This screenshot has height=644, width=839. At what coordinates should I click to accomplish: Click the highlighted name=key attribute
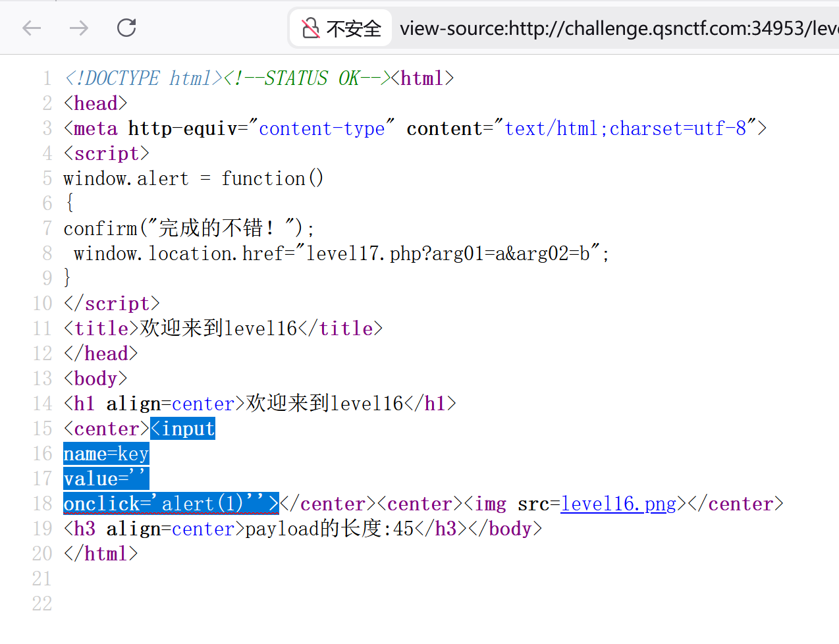[106, 454]
